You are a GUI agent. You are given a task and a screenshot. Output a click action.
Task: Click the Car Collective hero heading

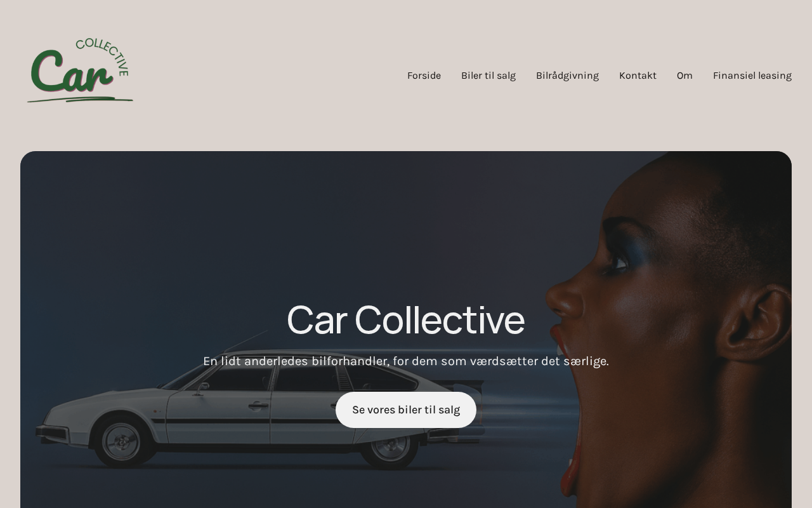406,319
